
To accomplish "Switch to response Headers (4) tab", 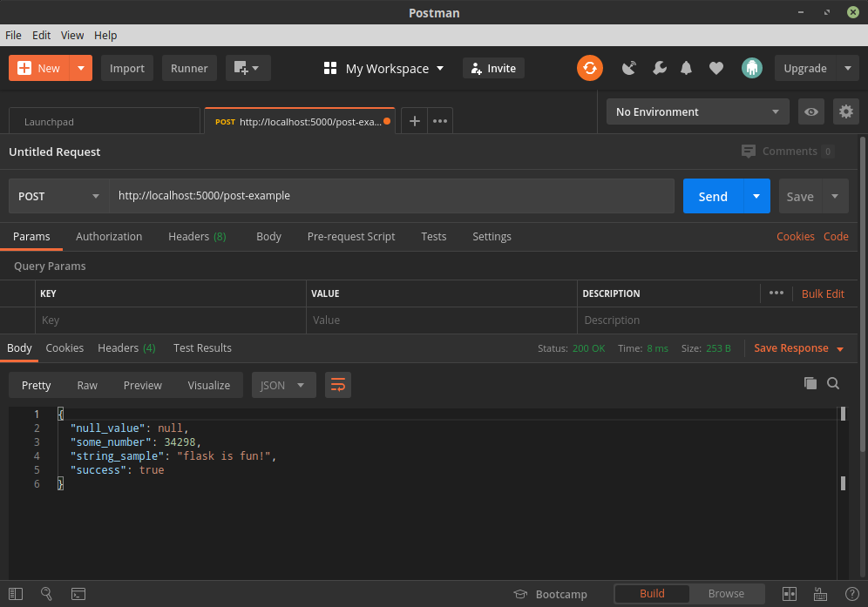I will (126, 348).
